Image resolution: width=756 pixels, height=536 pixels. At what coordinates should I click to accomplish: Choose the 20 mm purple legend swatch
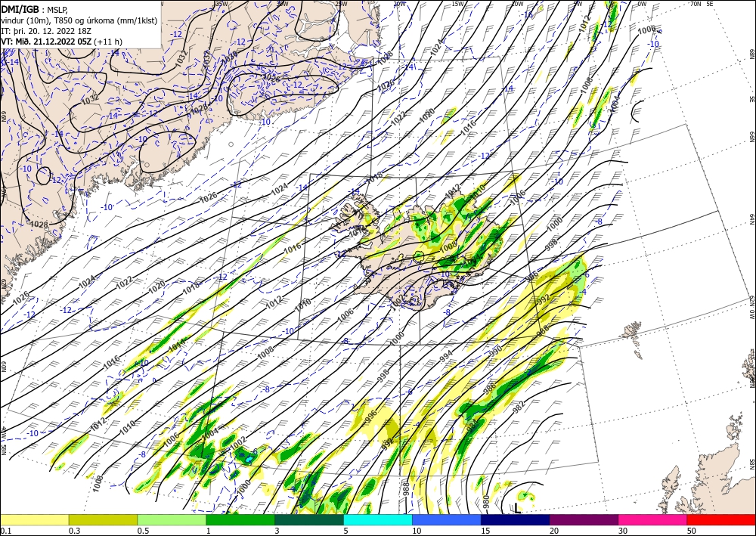click(584, 519)
